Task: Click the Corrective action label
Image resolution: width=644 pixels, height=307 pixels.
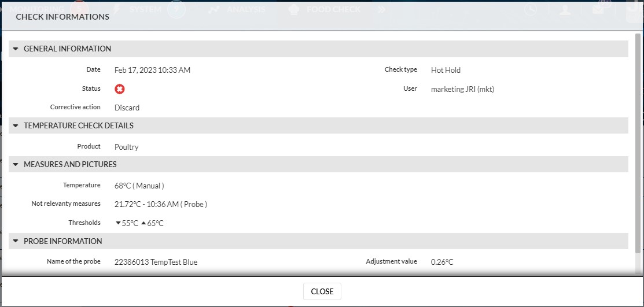Action: pos(75,107)
